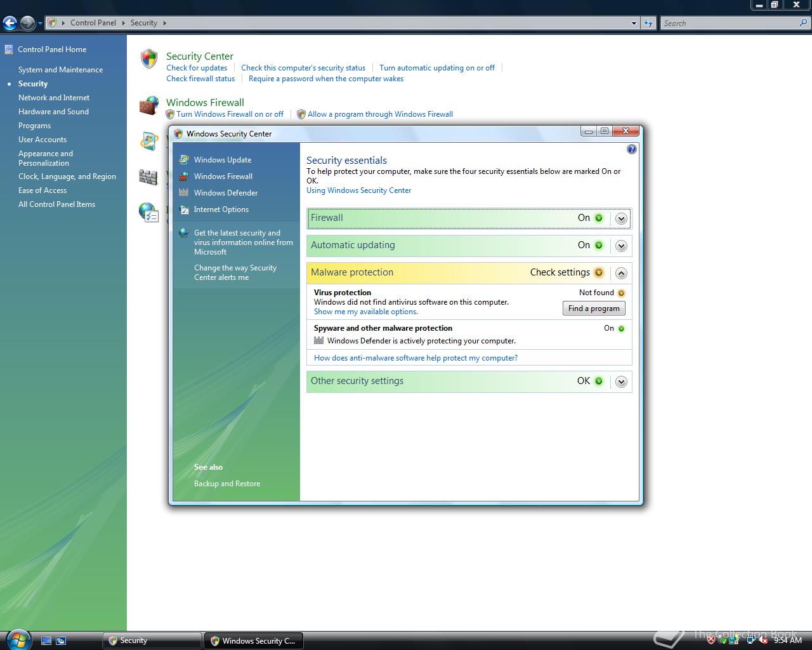Open Backup and Restore link
This screenshot has height=650, width=812.
tap(227, 484)
